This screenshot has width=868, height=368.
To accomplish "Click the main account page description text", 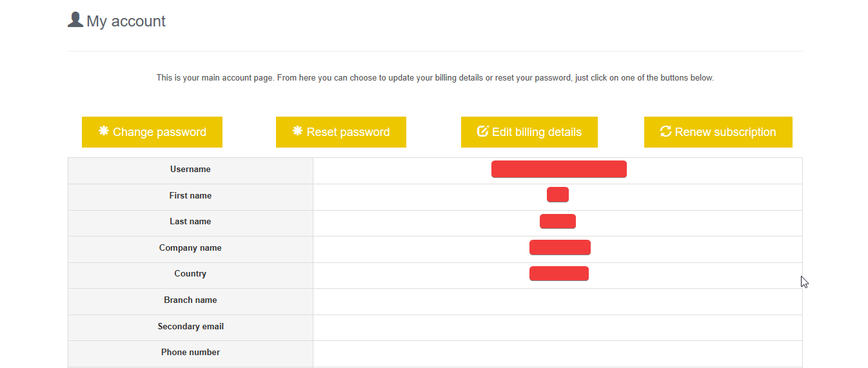I will tap(435, 78).
